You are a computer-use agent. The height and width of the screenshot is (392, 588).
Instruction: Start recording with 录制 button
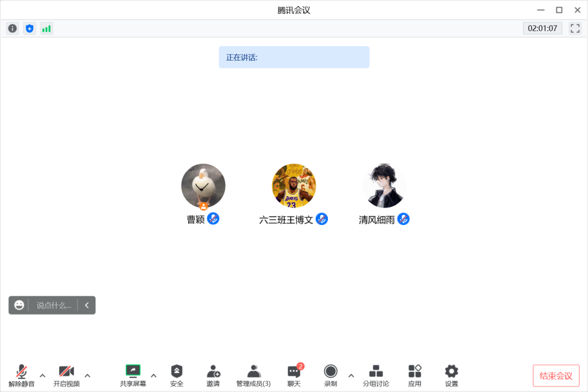tap(330, 376)
